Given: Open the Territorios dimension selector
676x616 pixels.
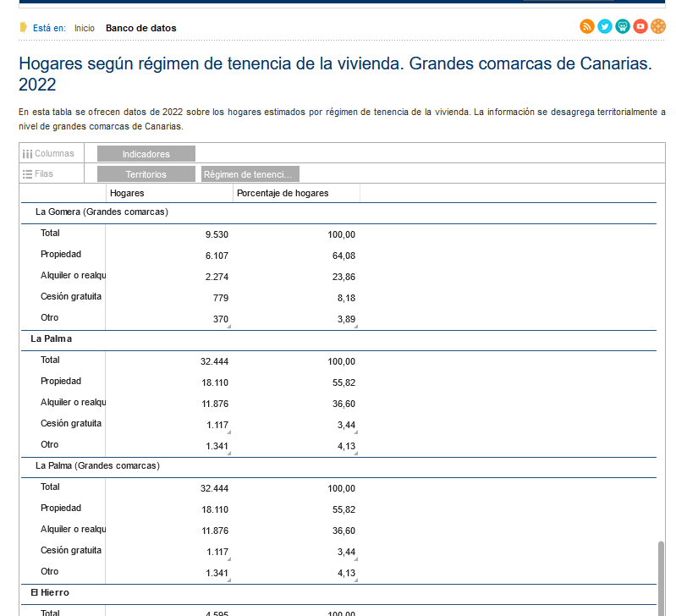Looking at the screenshot, I should click(146, 174).
